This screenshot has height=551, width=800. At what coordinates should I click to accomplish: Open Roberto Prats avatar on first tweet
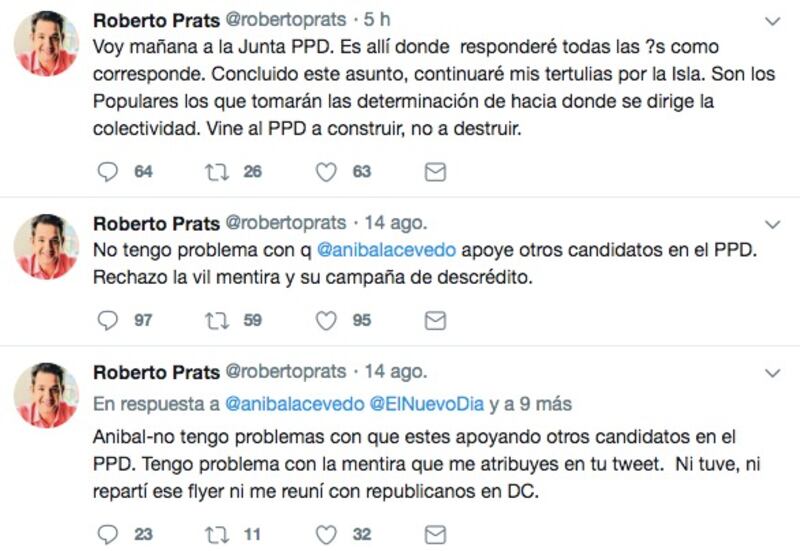(46, 44)
